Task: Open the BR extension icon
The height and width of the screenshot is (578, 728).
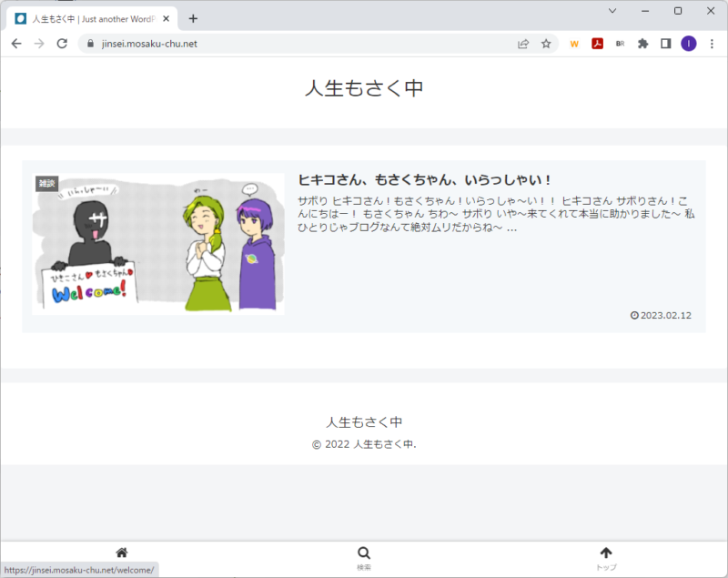Action: [619, 43]
